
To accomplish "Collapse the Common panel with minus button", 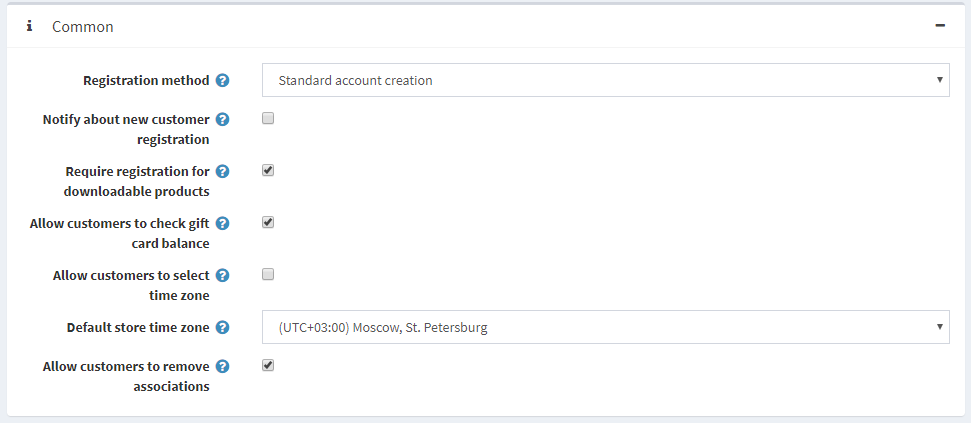I will point(940,26).
